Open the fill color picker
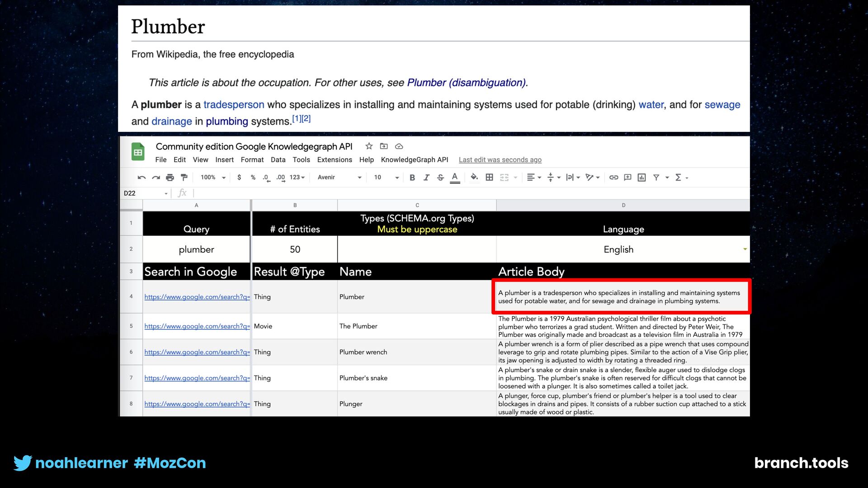Viewport: 868px width, 488px height. pos(474,177)
